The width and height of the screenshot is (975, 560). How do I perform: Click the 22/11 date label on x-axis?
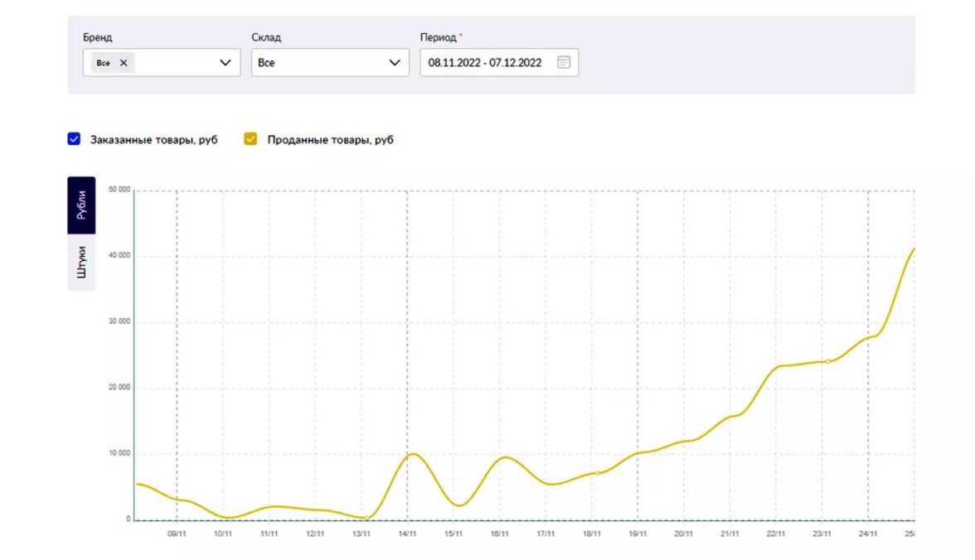pos(776,534)
